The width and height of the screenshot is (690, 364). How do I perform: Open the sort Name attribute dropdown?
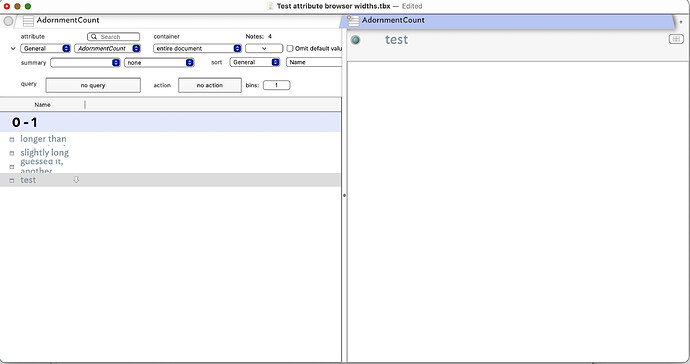(314, 62)
